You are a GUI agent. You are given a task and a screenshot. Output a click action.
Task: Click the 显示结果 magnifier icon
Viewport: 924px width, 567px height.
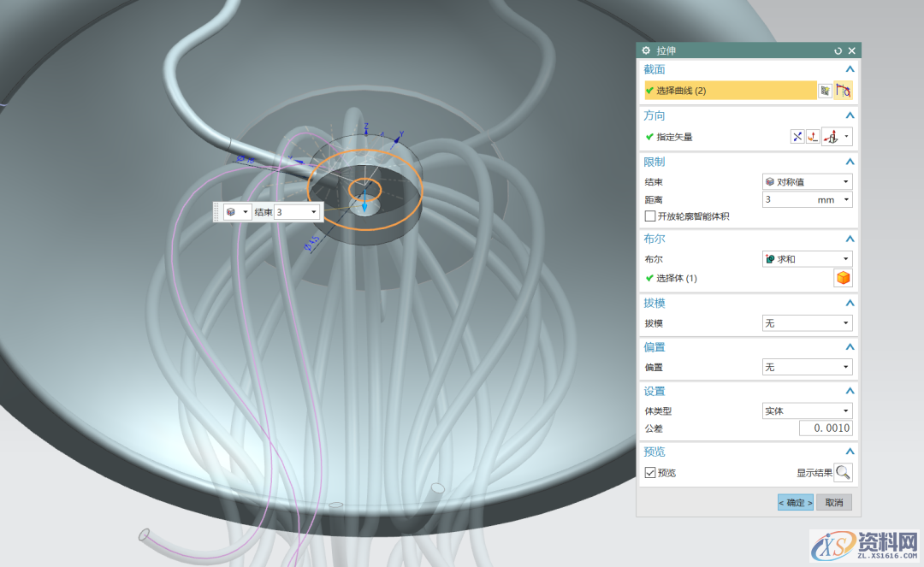tap(843, 472)
